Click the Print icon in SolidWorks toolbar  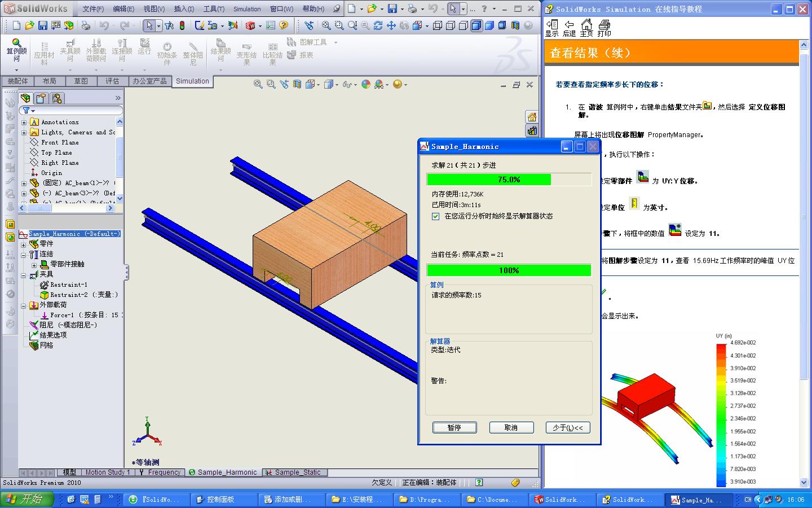coord(86,25)
